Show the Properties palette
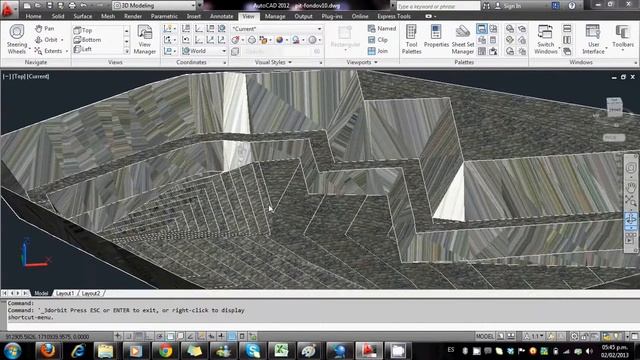This screenshot has height=360, width=640. [x=436, y=37]
